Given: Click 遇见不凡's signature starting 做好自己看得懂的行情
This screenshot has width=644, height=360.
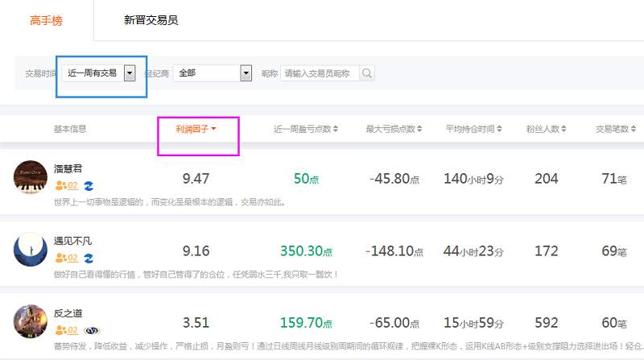Looking at the screenshot, I should click(196, 274).
